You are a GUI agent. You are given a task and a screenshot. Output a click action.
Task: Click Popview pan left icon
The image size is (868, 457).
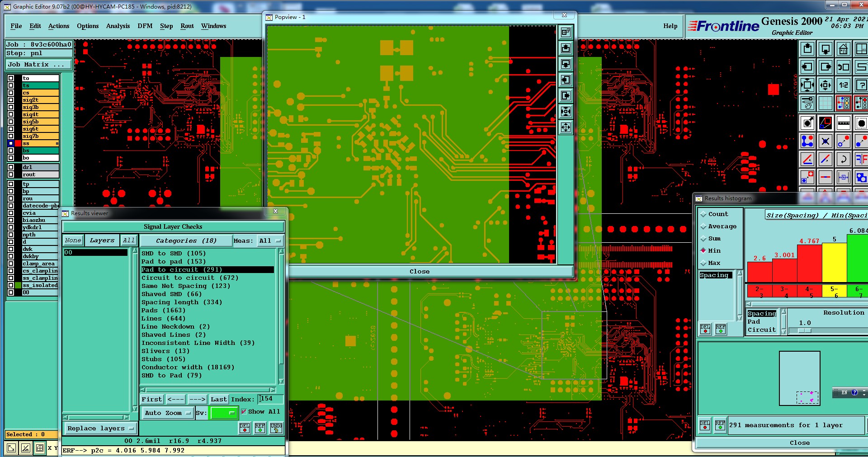pyautogui.click(x=566, y=80)
